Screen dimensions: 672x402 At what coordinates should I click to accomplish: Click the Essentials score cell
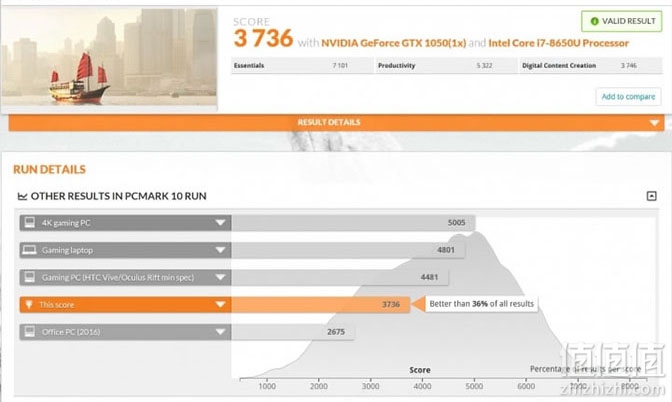coord(302,66)
